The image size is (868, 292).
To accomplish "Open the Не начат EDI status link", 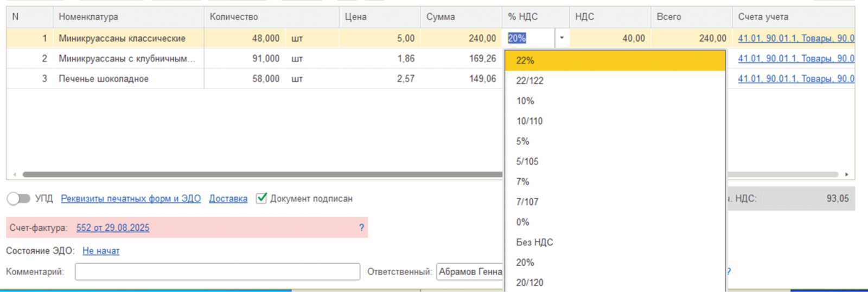I will 101,251.
